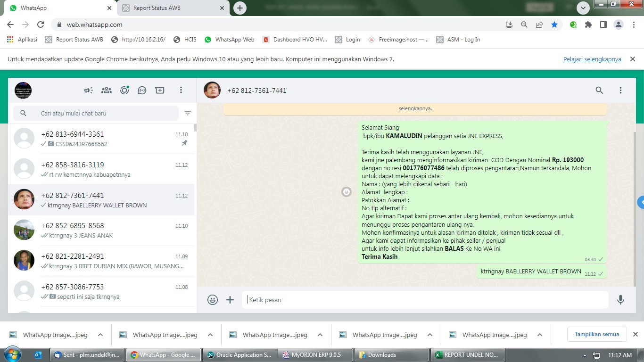Open the tab search dropdown in Chrome title bar

pyautogui.click(x=583, y=8)
